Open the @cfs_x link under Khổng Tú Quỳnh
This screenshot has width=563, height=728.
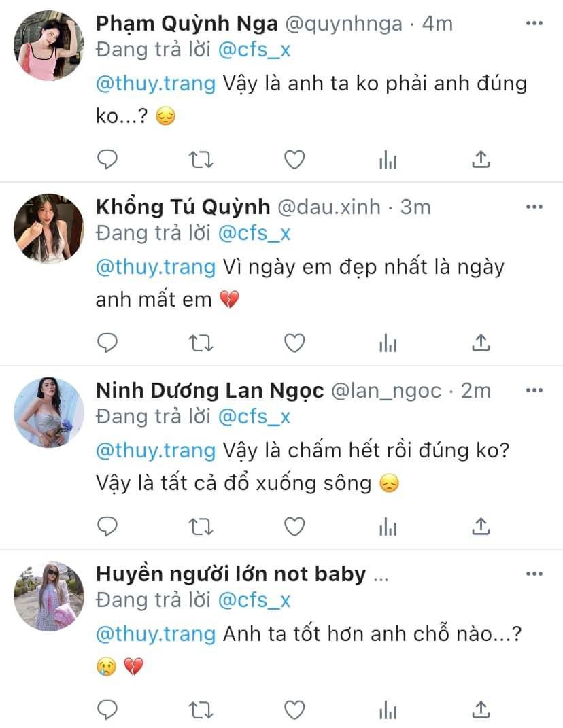click(254, 233)
